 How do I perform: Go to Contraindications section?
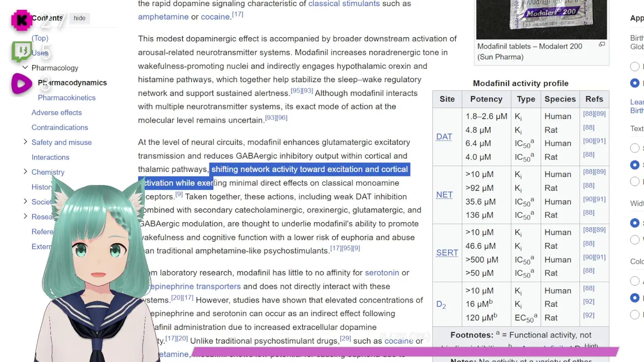coord(60,127)
